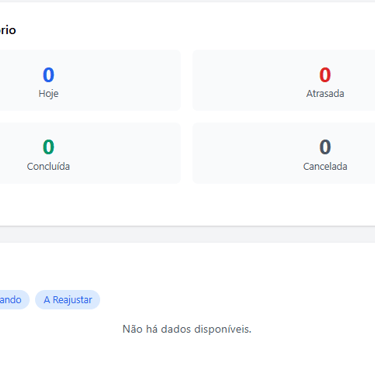Open the Hoje summary card

(90, 80)
